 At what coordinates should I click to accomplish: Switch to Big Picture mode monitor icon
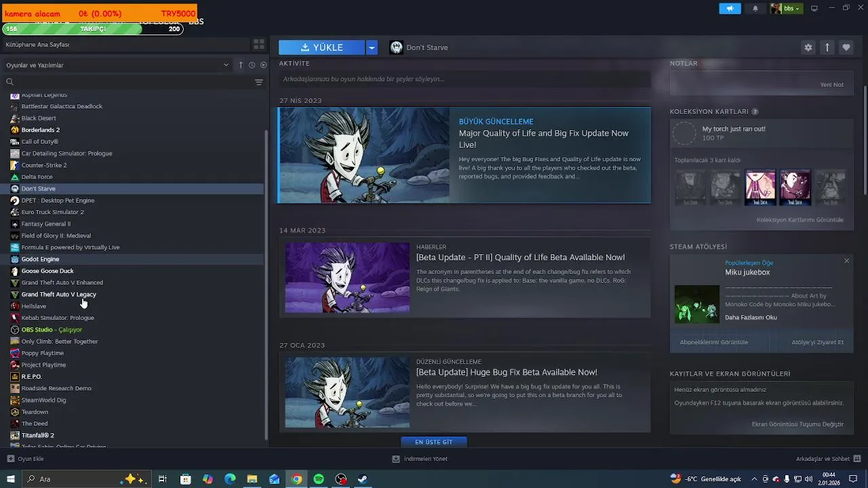(814, 8)
